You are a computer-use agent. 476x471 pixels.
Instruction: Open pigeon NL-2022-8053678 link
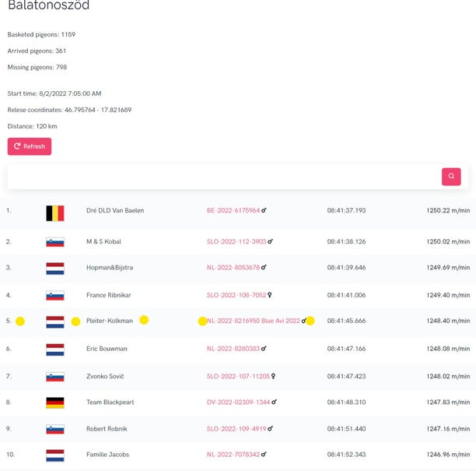click(x=233, y=267)
